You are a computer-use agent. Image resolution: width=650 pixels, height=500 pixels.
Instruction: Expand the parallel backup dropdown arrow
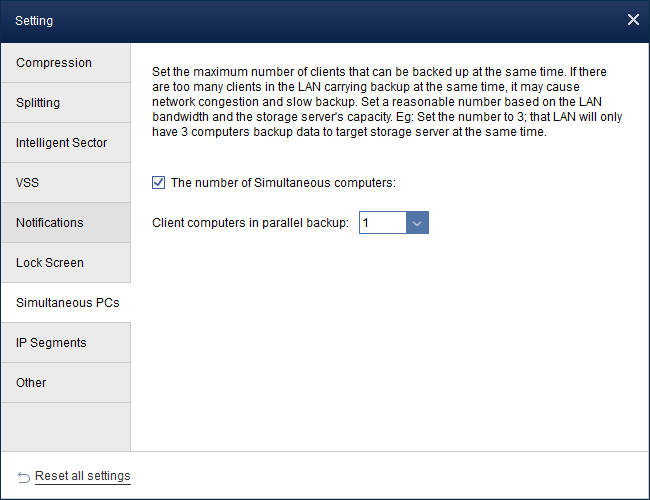coord(417,223)
